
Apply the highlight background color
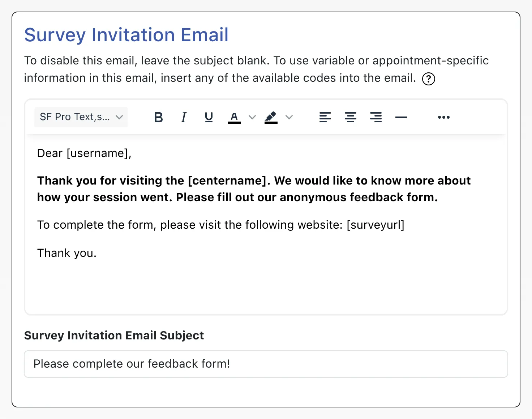[x=271, y=117]
